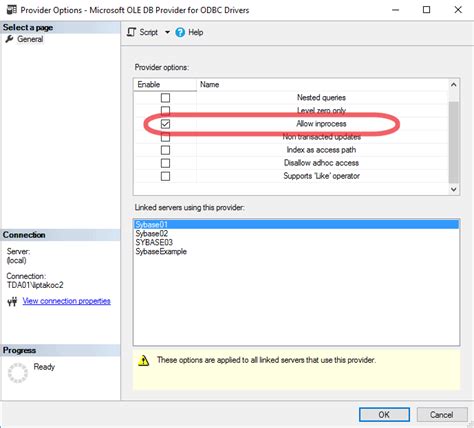Click the yellow warning triangle icon
Screen dimensions: 474x428
click(x=144, y=360)
